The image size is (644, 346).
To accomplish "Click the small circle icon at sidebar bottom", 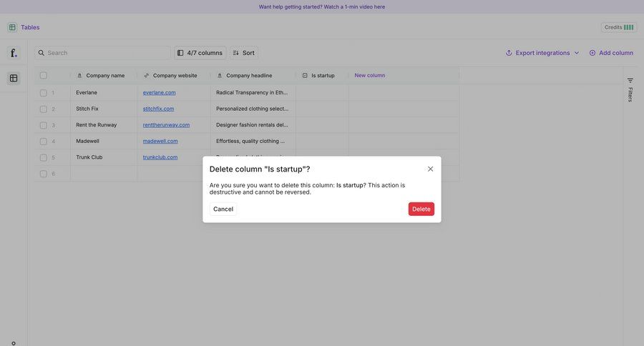I will point(14,343).
